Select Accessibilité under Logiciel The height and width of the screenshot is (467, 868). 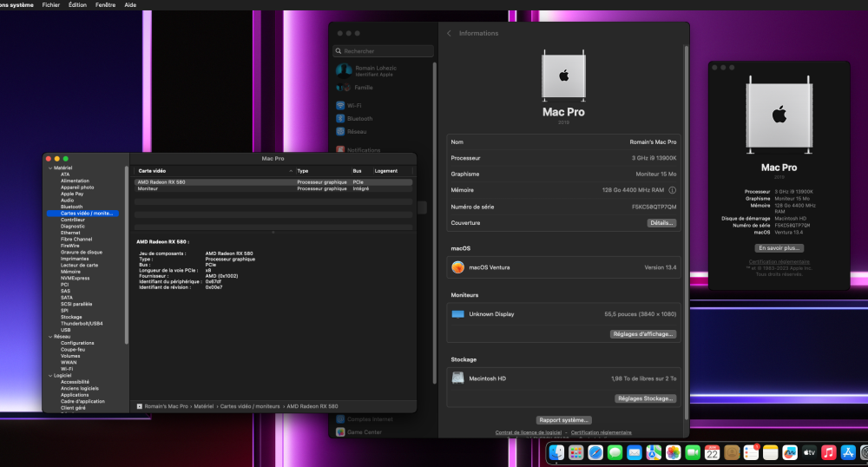[75, 382]
